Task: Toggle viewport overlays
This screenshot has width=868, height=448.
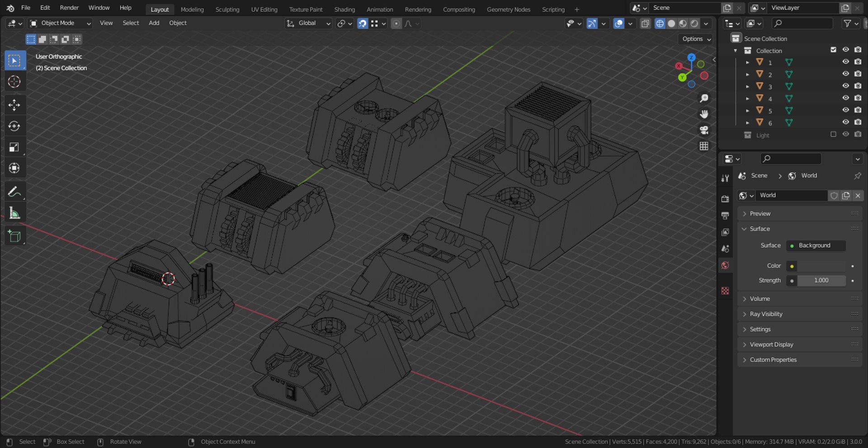Action: point(618,24)
